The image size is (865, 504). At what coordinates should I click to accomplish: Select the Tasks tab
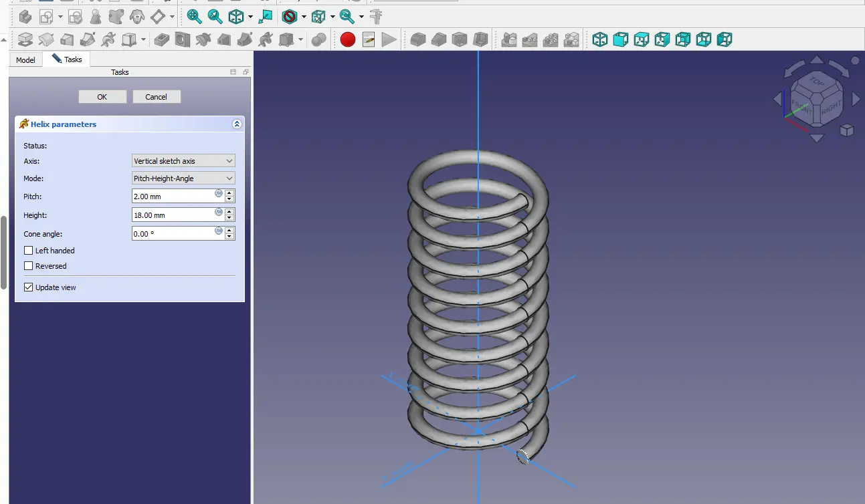click(x=67, y=59)
